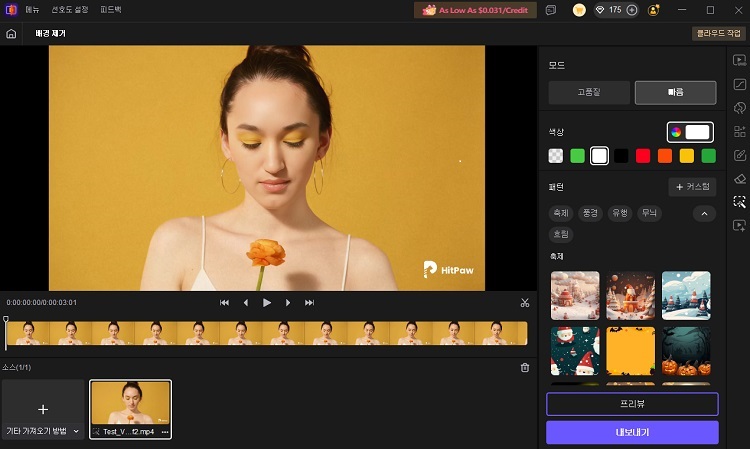Pick the orange color swatch
The height and width of the screenshot is (449, 750).
click(665, 156)
